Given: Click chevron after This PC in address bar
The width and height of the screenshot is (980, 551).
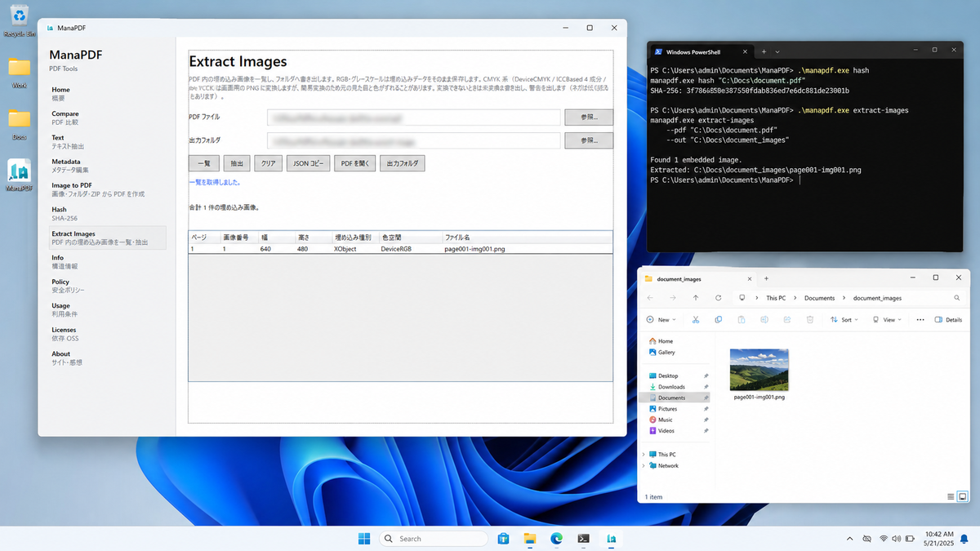Looking at the screenshot, I should [x=794, y=298].
